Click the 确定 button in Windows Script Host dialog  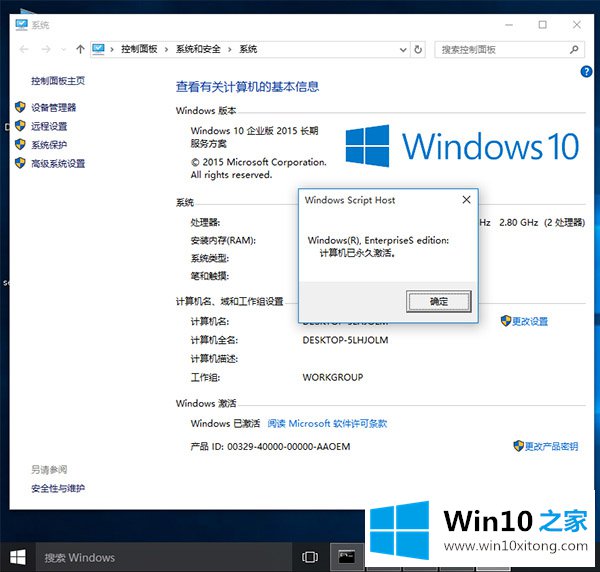439,301
